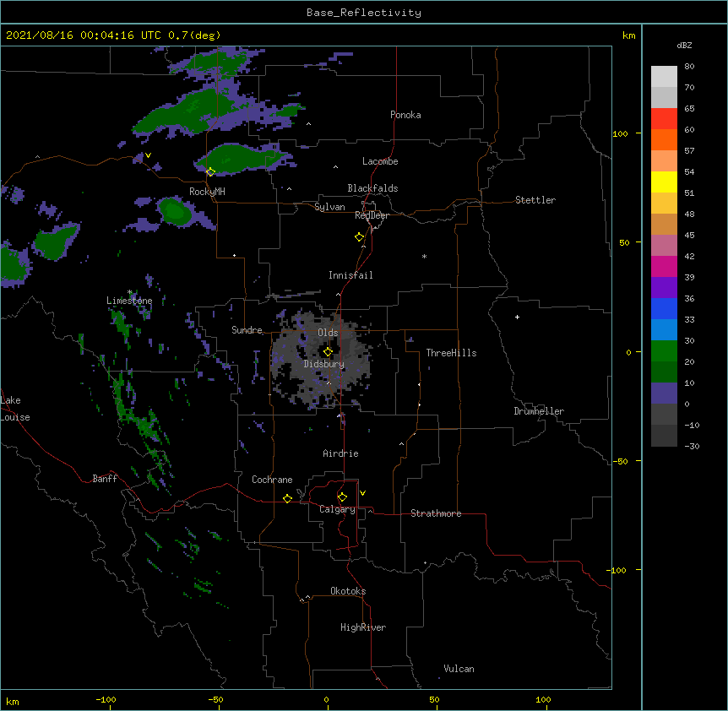728x711 pixels.
Task: Click the km unit label at bottom left
Action: coord(12,701)
